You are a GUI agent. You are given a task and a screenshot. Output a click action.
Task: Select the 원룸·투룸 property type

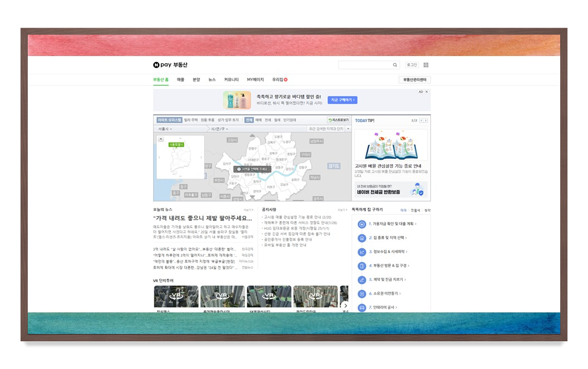click(207, 120)
